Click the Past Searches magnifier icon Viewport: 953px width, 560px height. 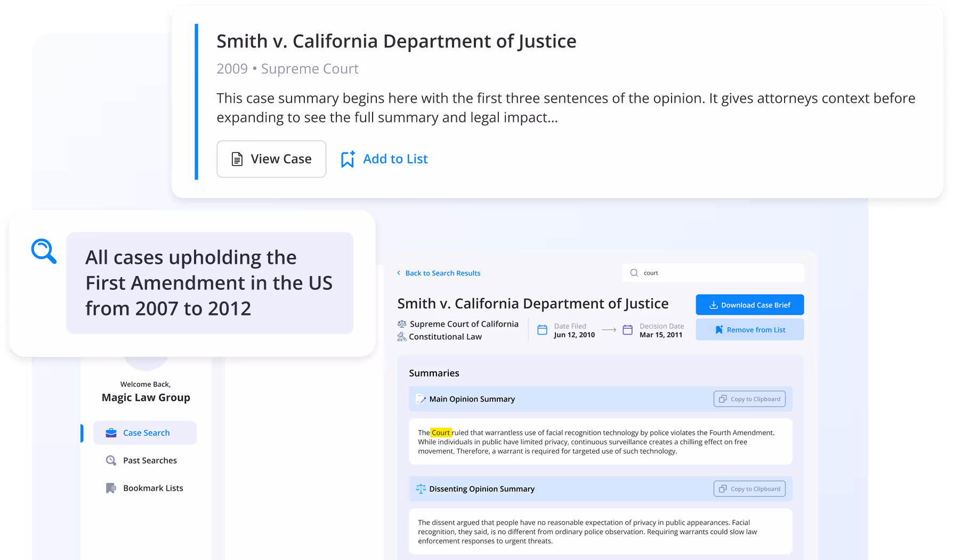tap(111, 460)
